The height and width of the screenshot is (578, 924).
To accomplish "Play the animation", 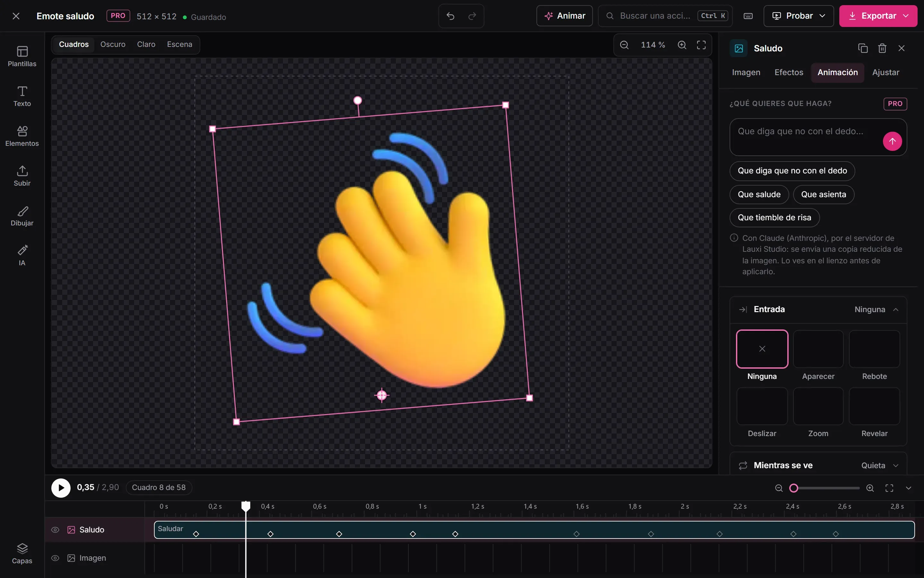I will click(61, 488).
